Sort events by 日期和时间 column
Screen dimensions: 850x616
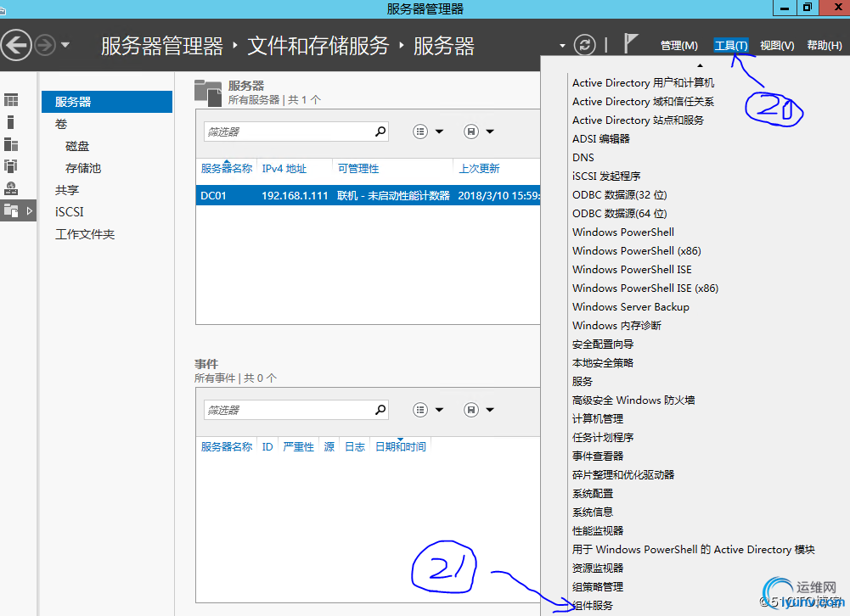[x=401, y=447]
